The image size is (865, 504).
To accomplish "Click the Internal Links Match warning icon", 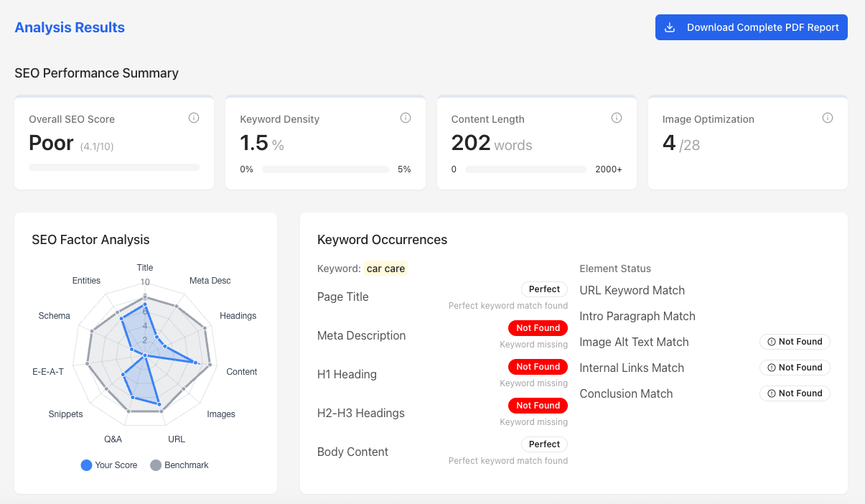I will tap(772, 368).
